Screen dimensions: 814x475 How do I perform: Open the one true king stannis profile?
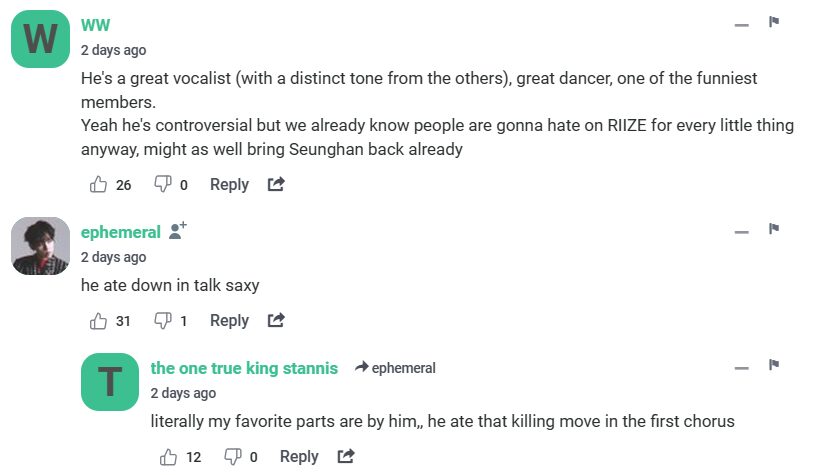(244, 368)
